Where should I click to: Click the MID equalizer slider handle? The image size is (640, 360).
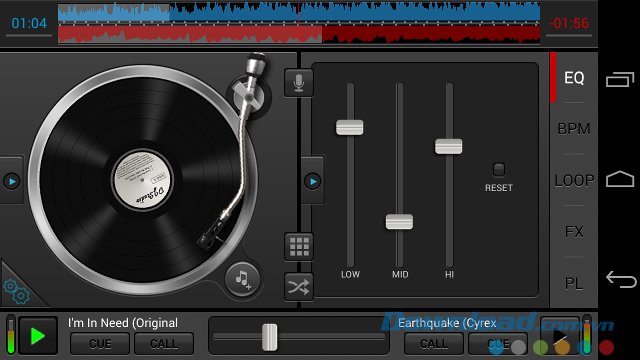coord(399,222)
